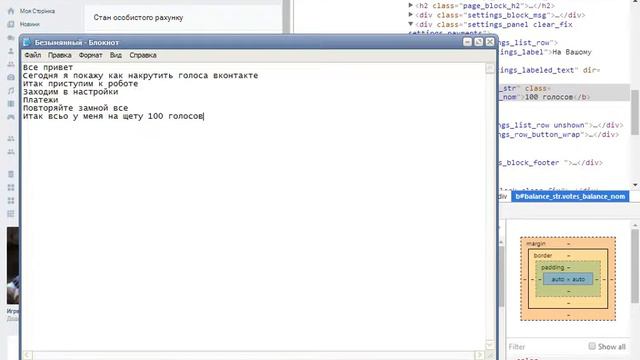Expand the div settings_block_msg node

[411, 15]
